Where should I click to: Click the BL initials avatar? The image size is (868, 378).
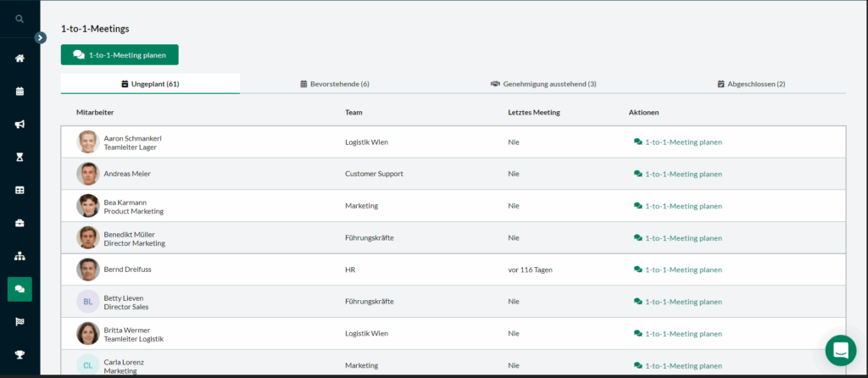click(88, 302)
